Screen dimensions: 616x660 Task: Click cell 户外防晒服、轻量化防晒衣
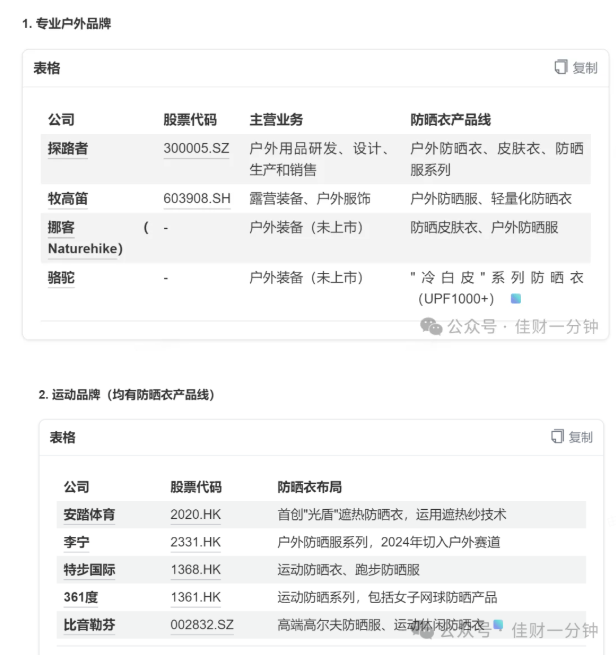(491, 198)
